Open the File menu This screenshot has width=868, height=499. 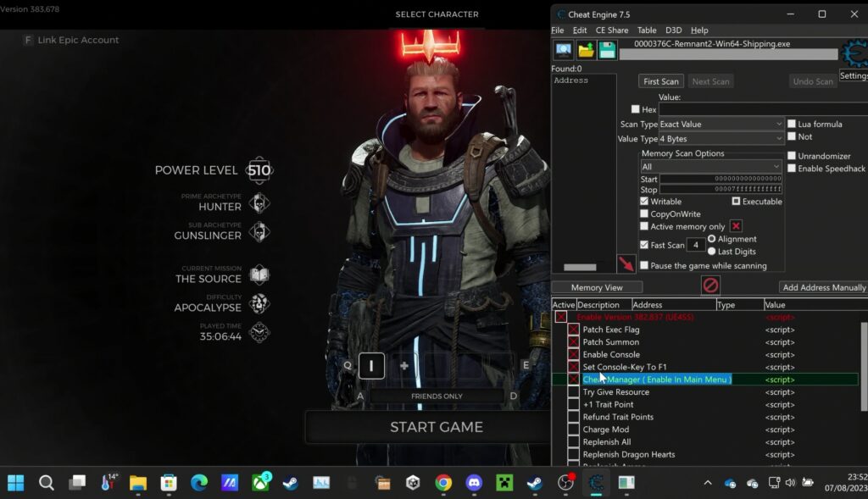coord(558,30)
